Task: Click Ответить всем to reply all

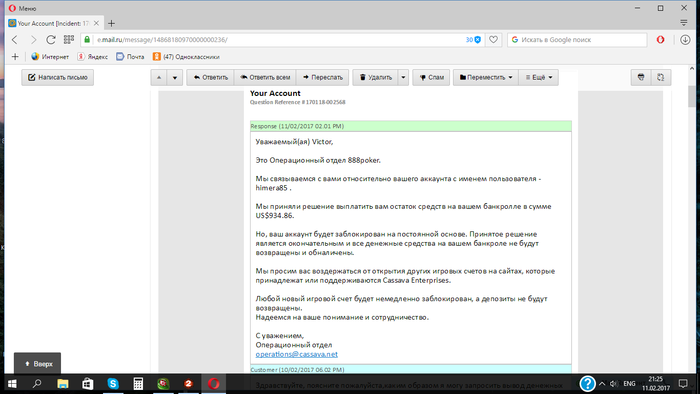Action: coord(265,77)
